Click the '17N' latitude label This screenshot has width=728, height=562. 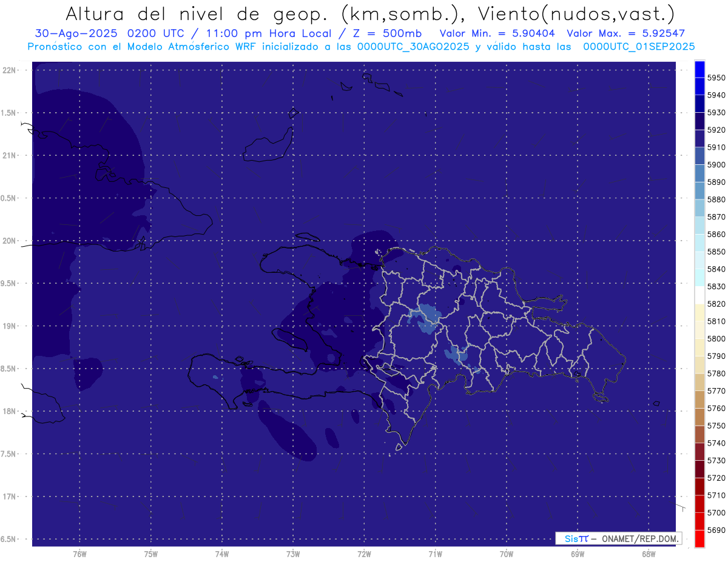tap(10, 497)
